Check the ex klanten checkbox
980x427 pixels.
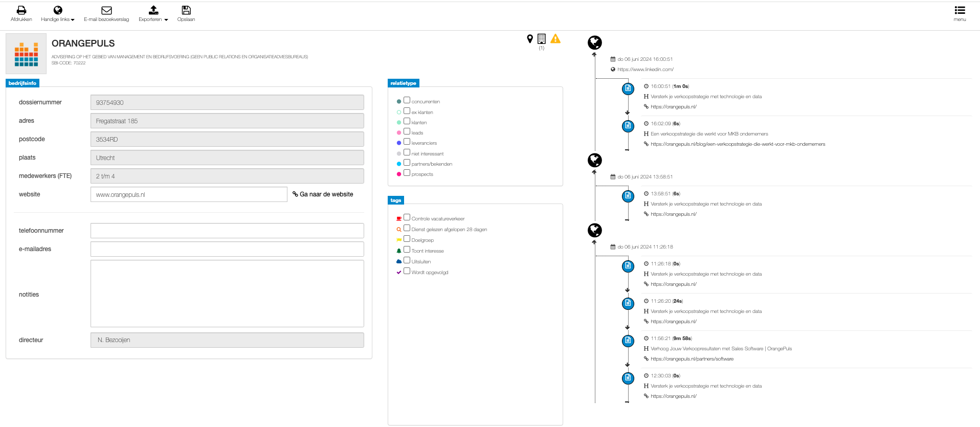tap(407, 110)
